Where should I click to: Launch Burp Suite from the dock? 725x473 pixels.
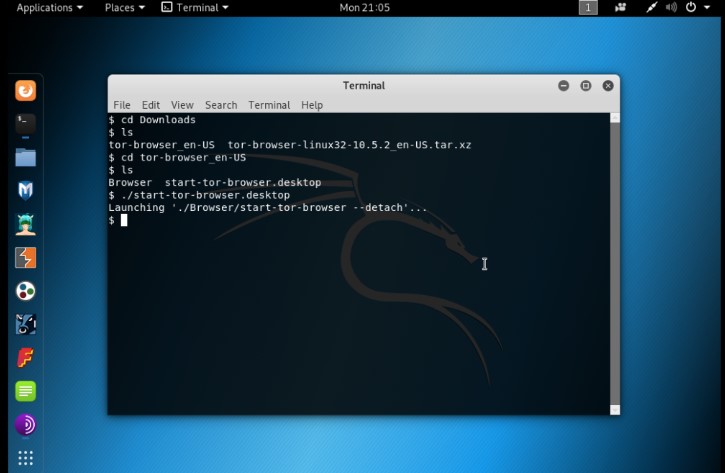pyautogui.click(x=25, y=258)
